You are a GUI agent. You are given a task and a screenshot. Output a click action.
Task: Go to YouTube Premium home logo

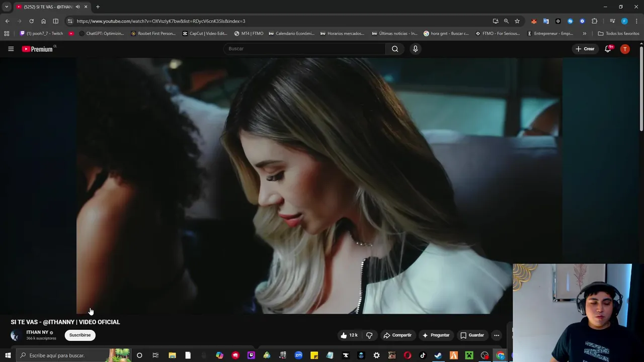[38, 49]
